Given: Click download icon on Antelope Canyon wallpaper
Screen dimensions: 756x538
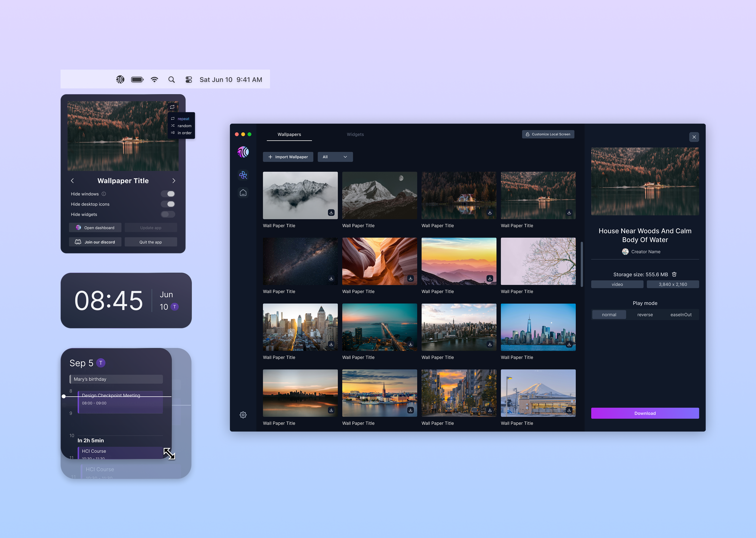Looking at the screenshot, I should click(411, 278).
